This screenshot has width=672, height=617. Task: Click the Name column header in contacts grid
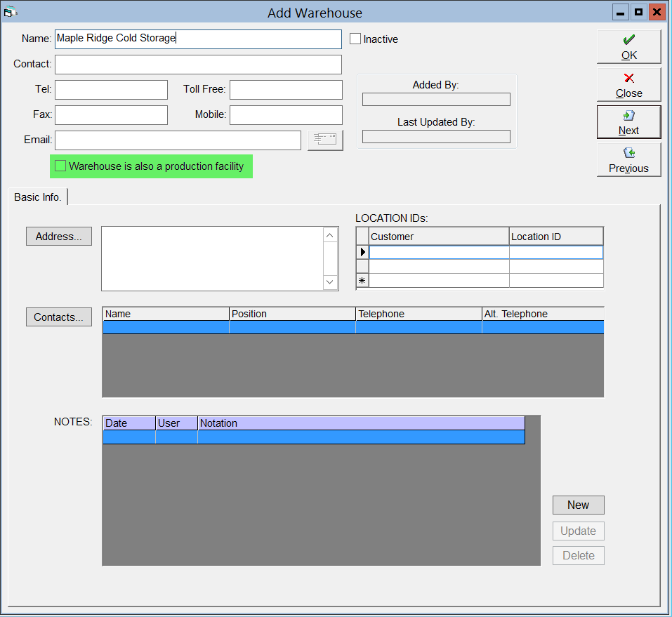click(x=166, y=314)
